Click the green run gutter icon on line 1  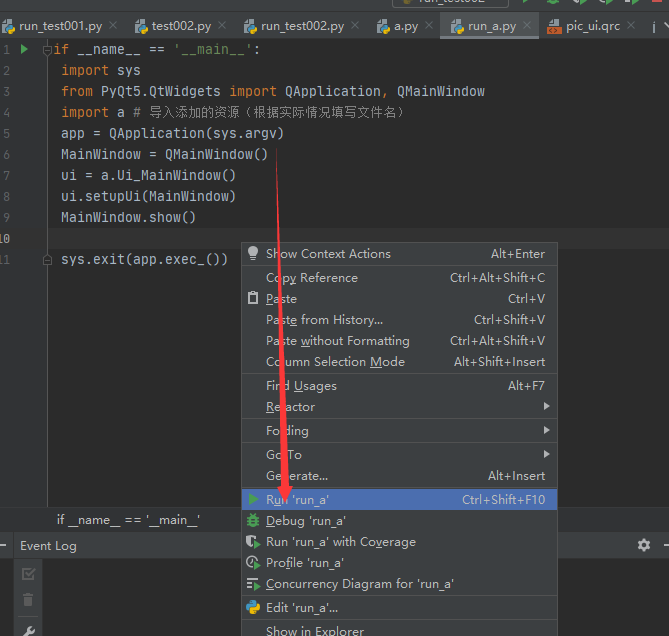(24, 49)
